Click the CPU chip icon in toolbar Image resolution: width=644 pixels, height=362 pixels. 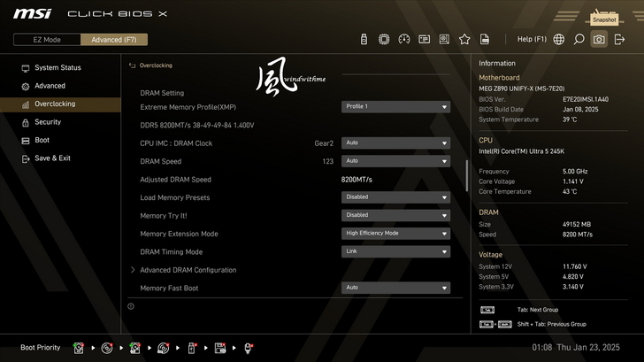tap(384, 39)
